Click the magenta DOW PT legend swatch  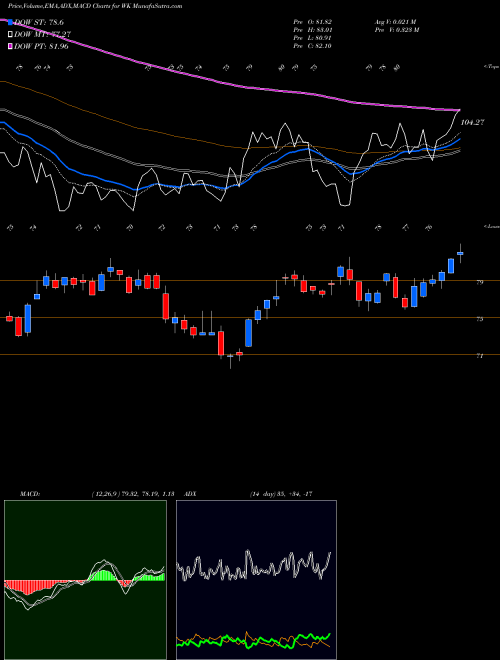[11, 46]
